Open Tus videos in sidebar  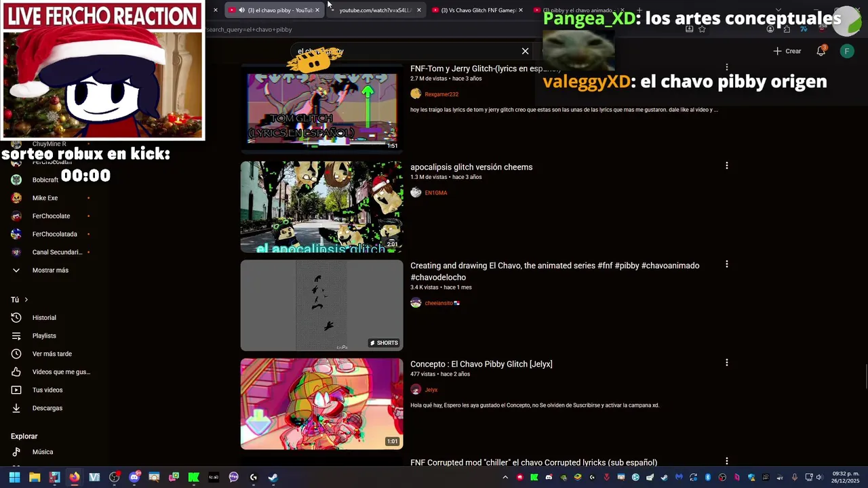[47, 390]
